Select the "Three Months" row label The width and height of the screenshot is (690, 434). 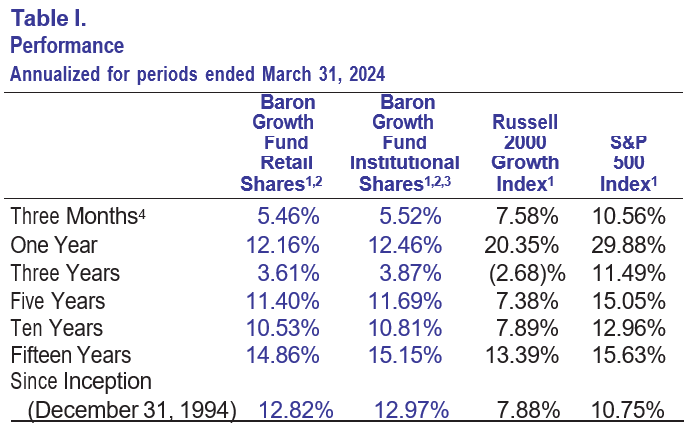coord(73,217)
